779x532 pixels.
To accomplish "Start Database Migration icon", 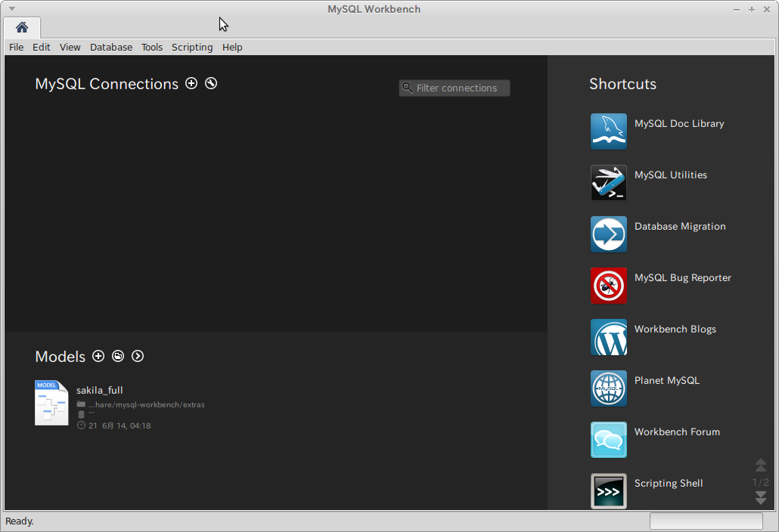I will click(609, 234).
